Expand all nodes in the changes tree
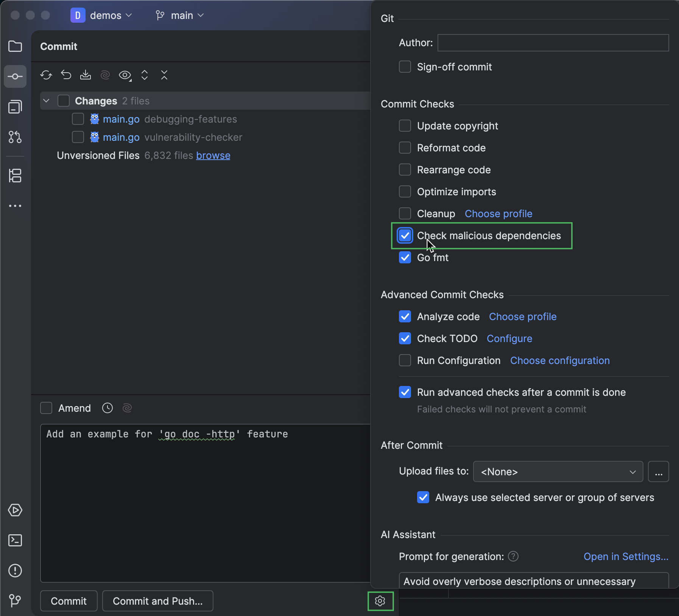679x616 pixels. (x=145, y=75)
